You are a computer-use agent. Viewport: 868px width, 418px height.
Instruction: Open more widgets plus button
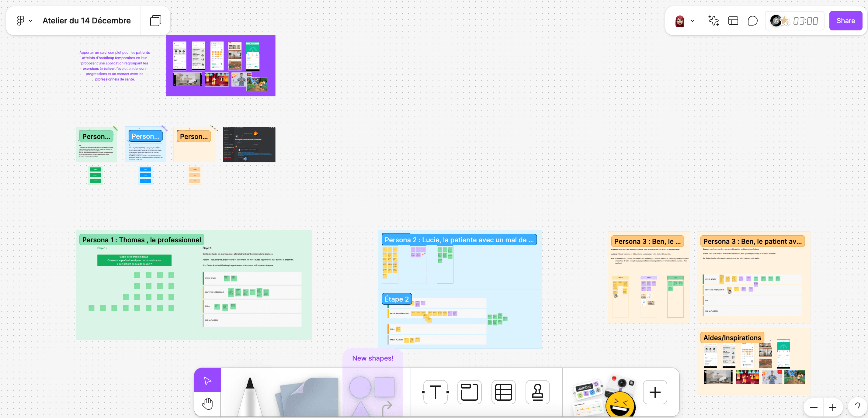655,392
